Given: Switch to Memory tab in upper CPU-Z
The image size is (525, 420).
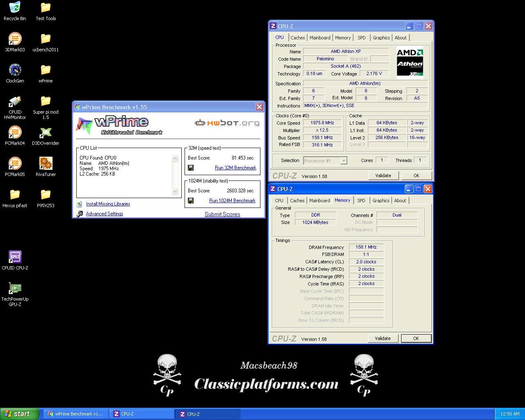Looking at the screenshot, I should (343, 38).
